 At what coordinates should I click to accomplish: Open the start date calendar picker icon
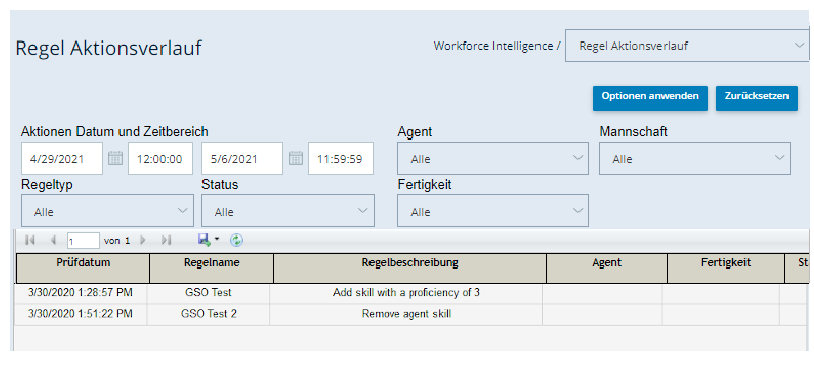click(x=115, y=158)
